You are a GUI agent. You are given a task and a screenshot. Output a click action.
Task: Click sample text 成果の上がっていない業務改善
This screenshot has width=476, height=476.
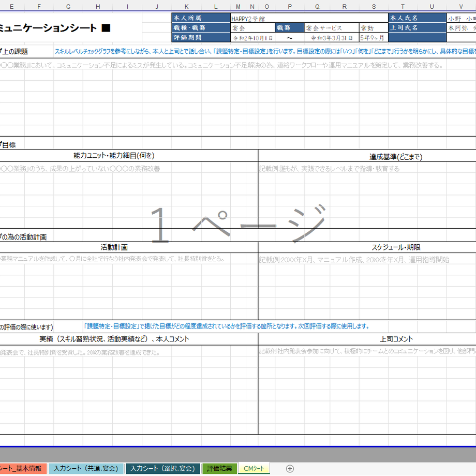[x=80, y=169]
